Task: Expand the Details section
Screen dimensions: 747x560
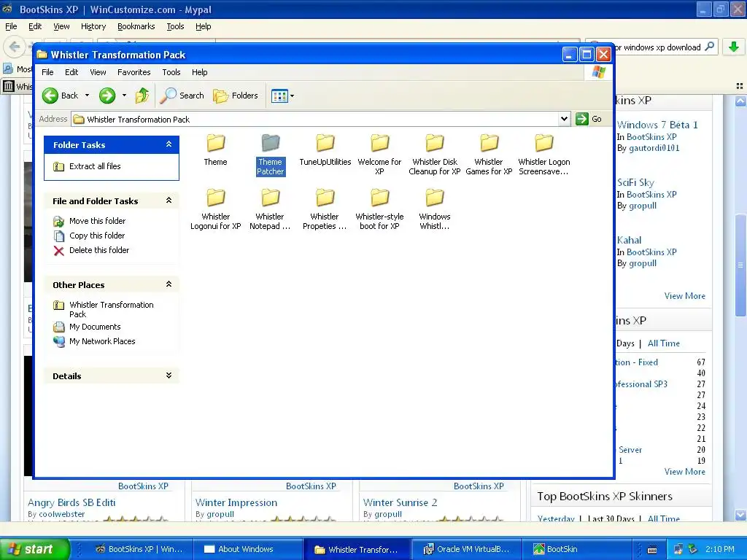Action: (169, 376)
